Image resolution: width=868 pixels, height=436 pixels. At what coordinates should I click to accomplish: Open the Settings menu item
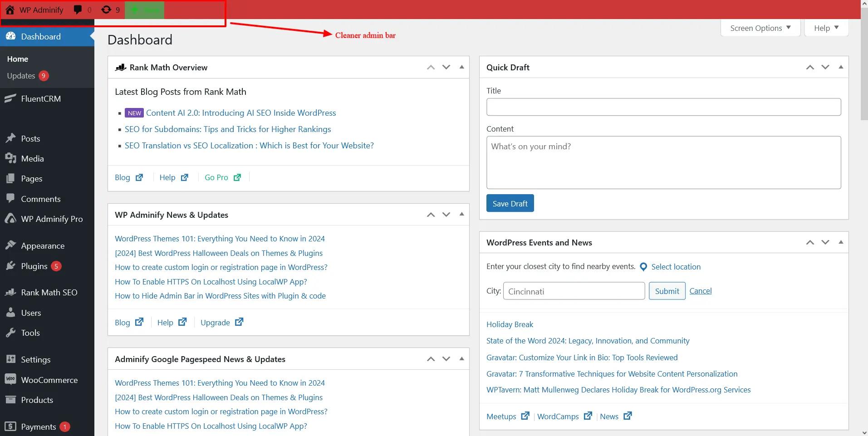[35, 360]
